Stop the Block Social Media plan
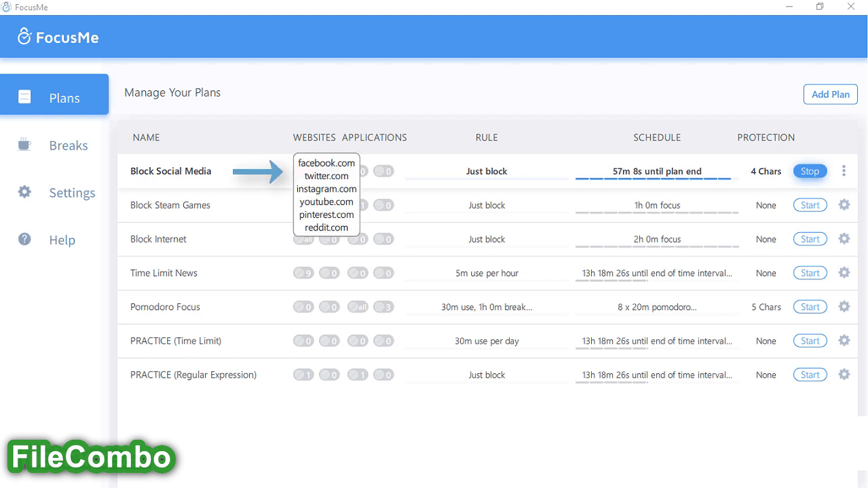 click(x=809, y=171)
